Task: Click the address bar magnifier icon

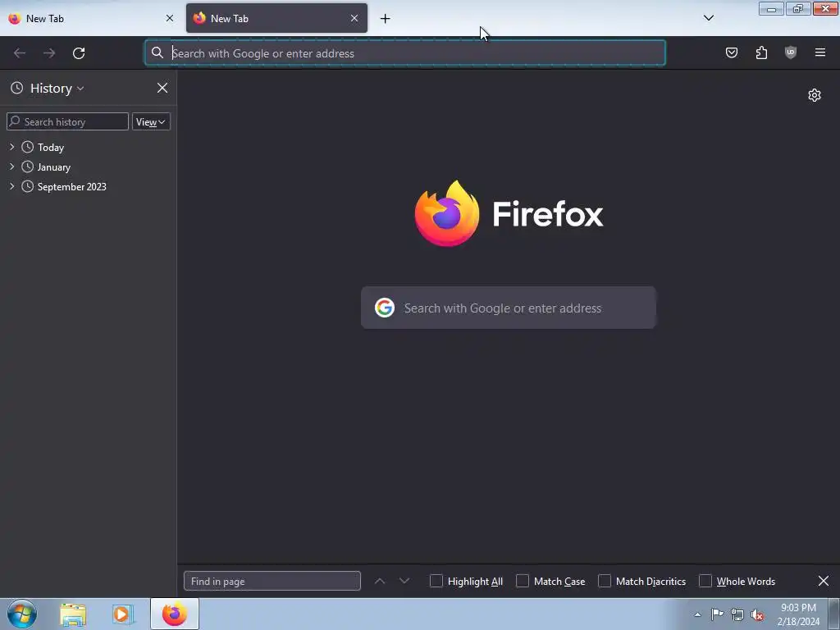Action: [x=157, y=52]
